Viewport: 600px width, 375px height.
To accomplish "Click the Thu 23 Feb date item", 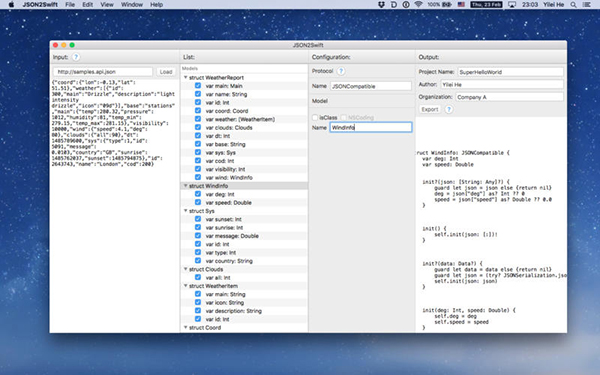I will click(x=486, y=5).
